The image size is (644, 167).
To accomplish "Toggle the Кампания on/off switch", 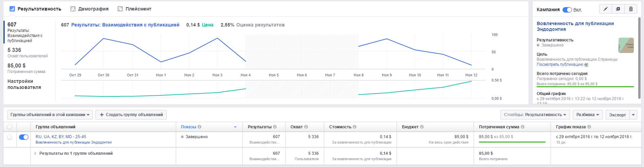I will click(x=567, y=10).
